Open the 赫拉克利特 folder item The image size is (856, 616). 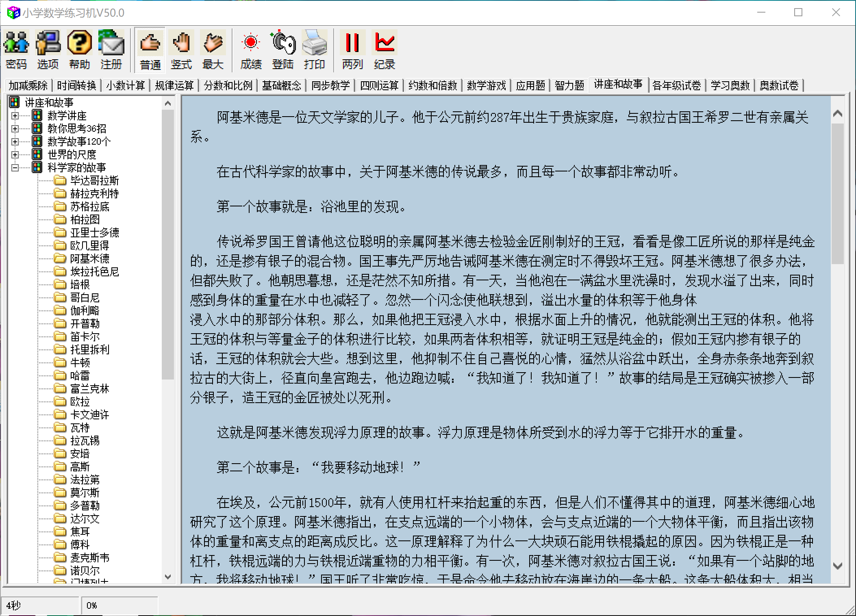94,194
